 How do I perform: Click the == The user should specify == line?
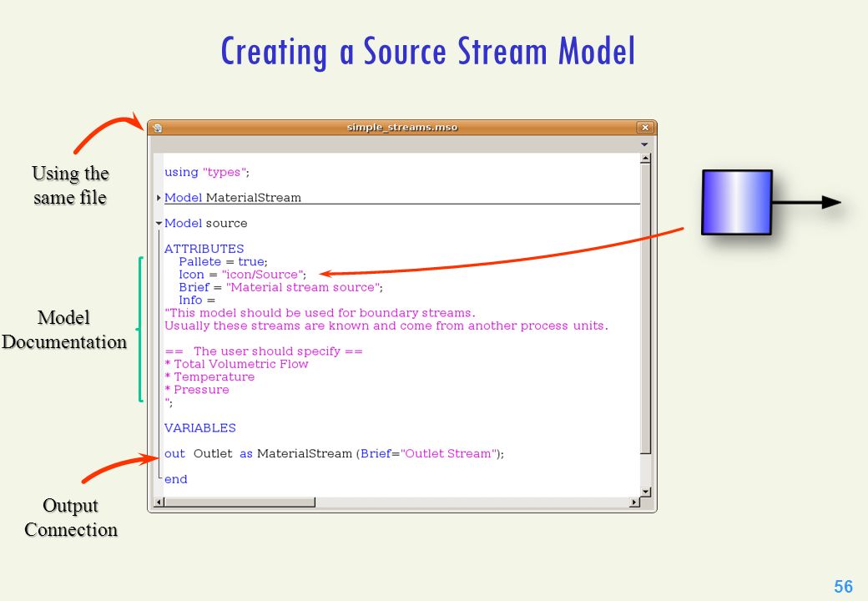click(264, 351)
